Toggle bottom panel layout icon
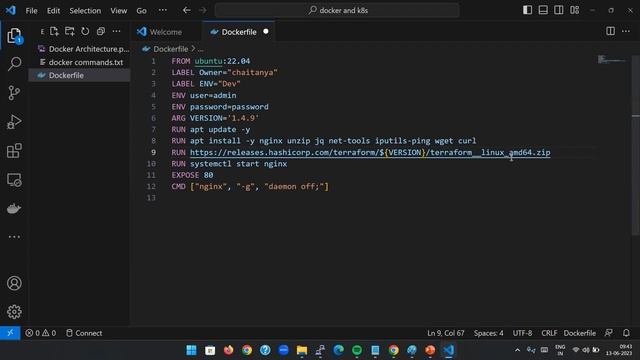The height and width of the screenshot is (360, 640). point(543,10)
